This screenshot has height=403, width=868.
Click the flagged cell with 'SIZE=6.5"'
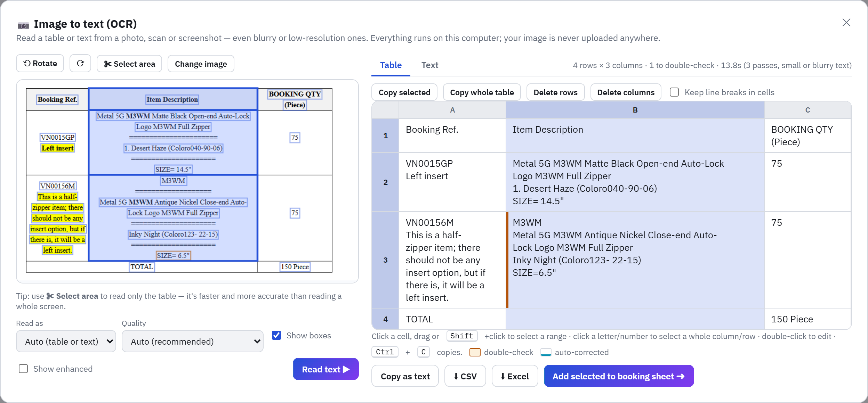[635, 260]
